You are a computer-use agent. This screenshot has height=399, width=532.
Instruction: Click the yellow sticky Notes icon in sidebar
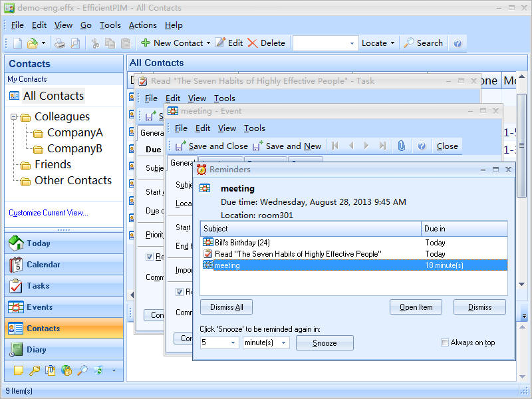(18, 370)
